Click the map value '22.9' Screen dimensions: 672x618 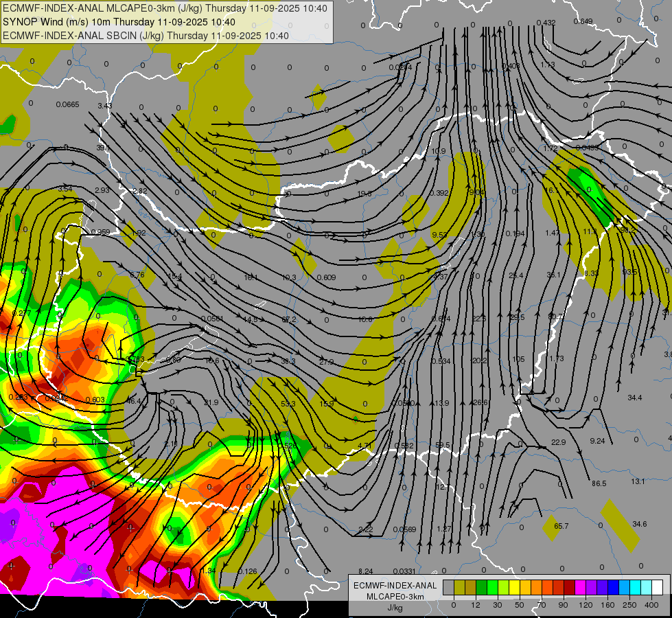(559, 443)
